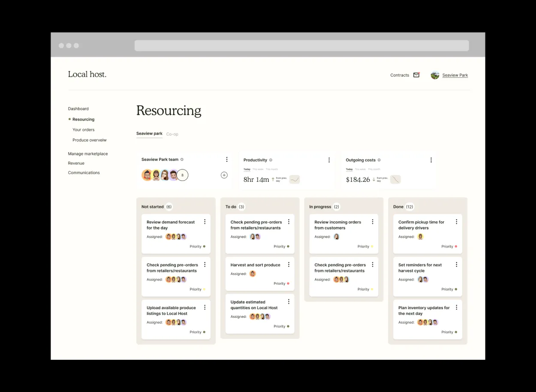Open the Productivity trend mini chart
The height and width of the screenshot is (392, 536).
point(294,180)
